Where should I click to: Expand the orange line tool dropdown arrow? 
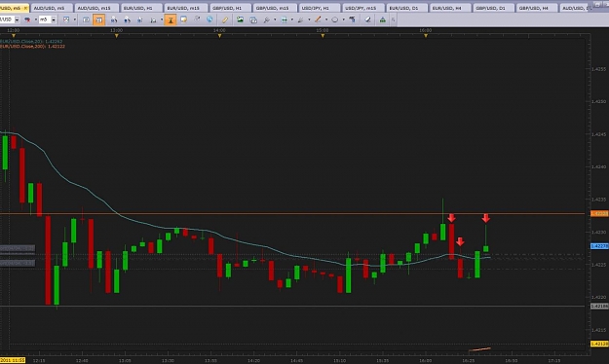(x=326, y=19)
